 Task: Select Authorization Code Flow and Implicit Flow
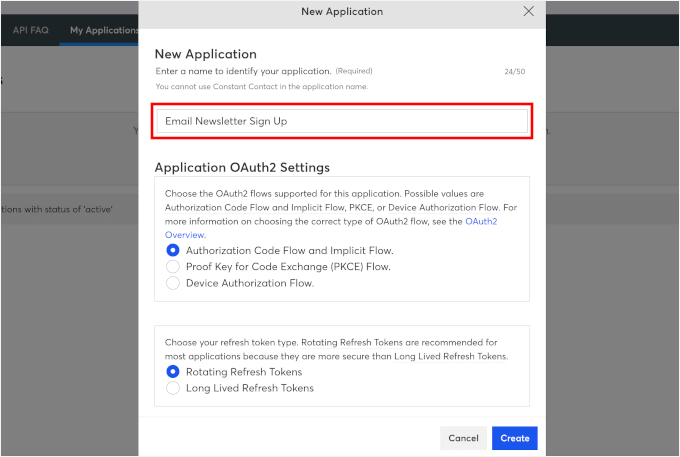[x=173, y=250]
